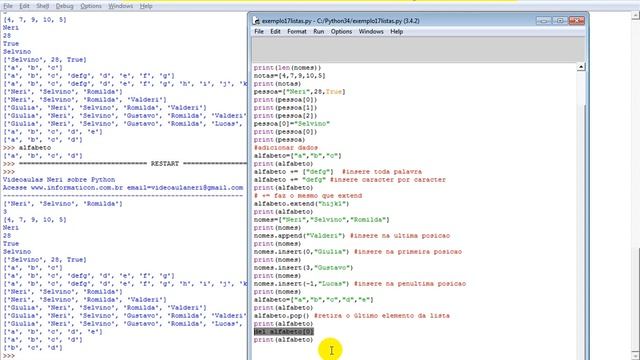Viewport: 640px width, 360px height.
Task: Click the last print(alfabeto) line in editor
Action: pyautogui.click(x=283, y=340)
